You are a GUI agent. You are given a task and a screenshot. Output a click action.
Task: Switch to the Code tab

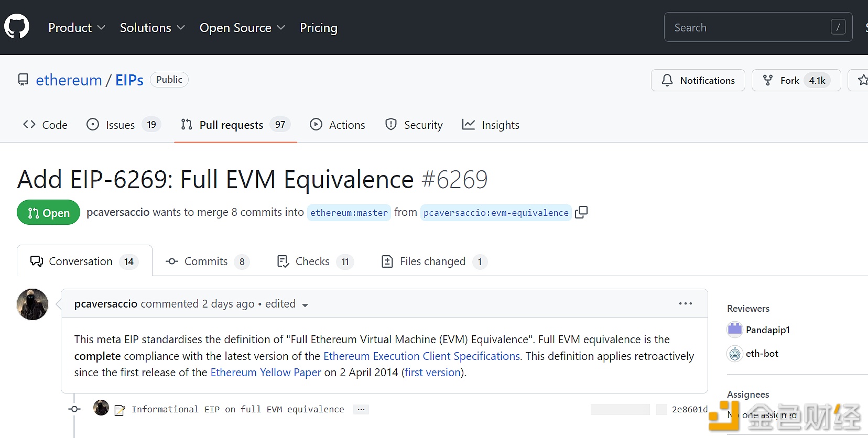(45, 125)
